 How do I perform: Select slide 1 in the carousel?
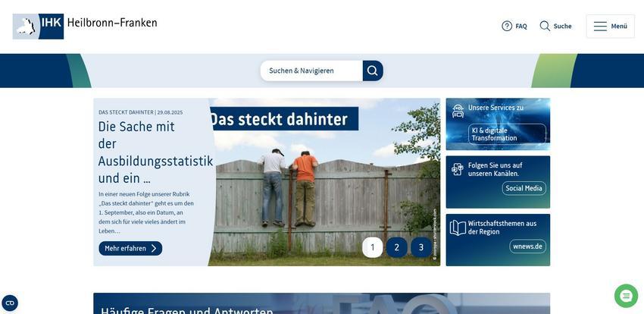coord(373,247)
